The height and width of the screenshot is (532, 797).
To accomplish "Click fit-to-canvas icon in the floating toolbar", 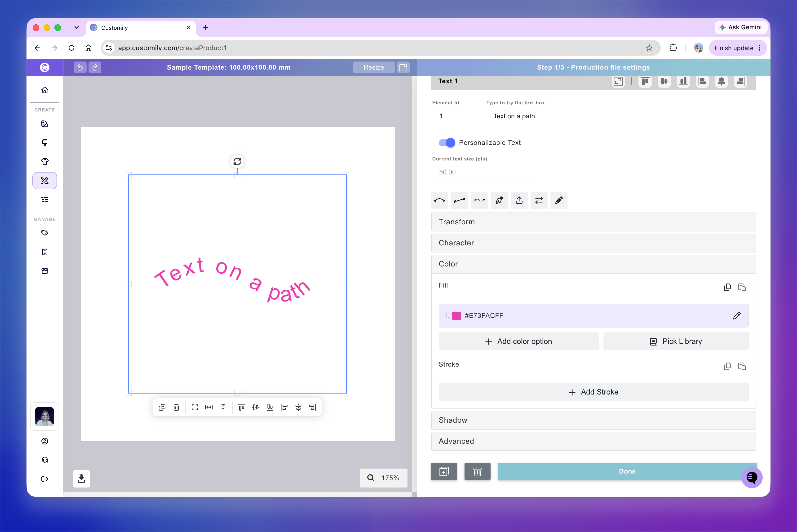I will click(195, 407).
